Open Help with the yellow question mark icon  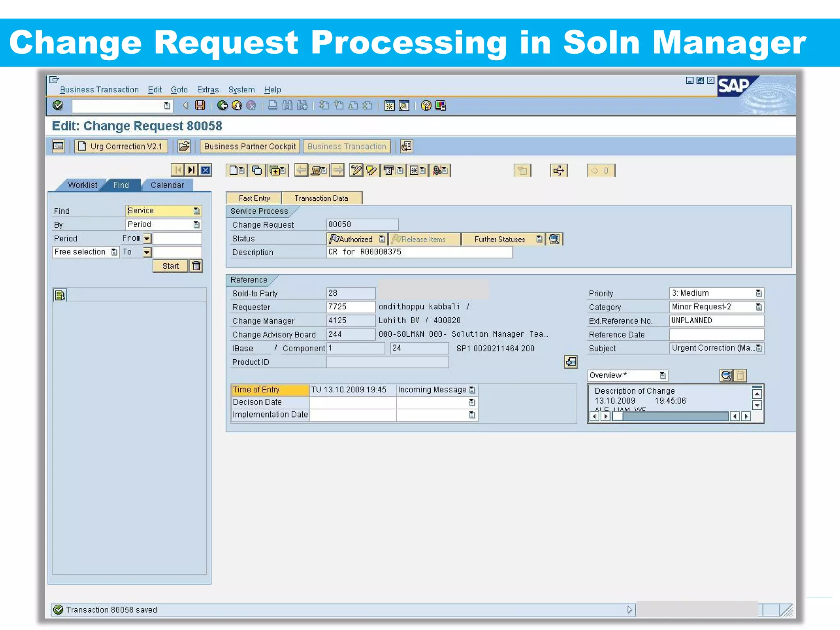click(426, 105)
